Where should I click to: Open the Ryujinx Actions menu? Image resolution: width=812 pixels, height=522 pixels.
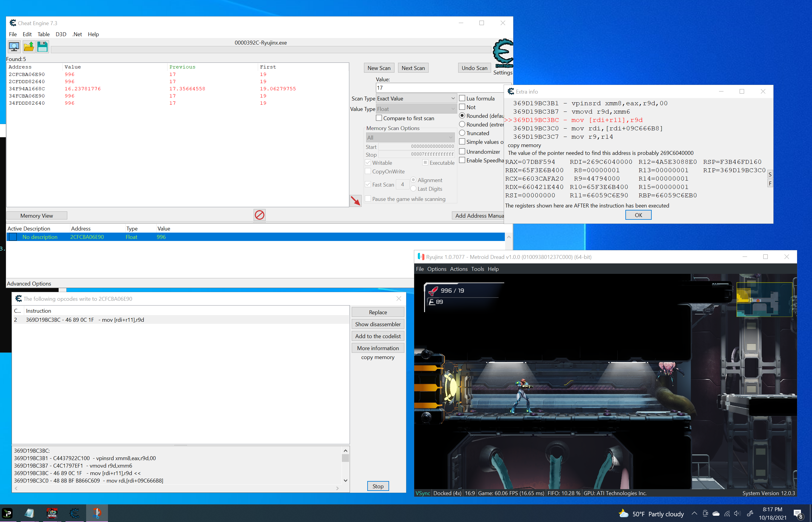459,269
